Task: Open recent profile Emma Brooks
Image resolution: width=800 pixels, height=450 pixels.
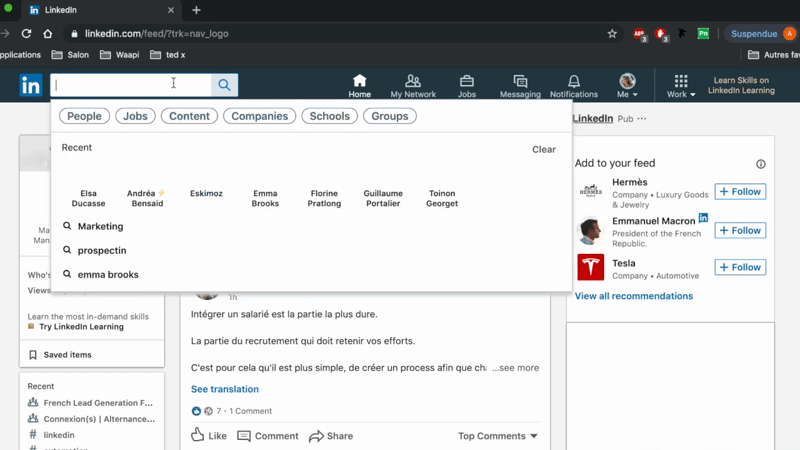Action: click(x=265, y=198)
